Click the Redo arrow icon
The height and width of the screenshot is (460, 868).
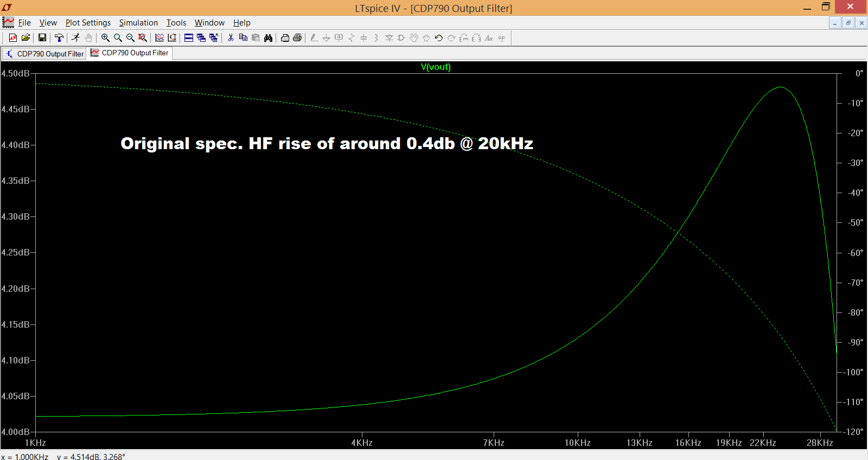pyautogui.click(x=451, y=37)
